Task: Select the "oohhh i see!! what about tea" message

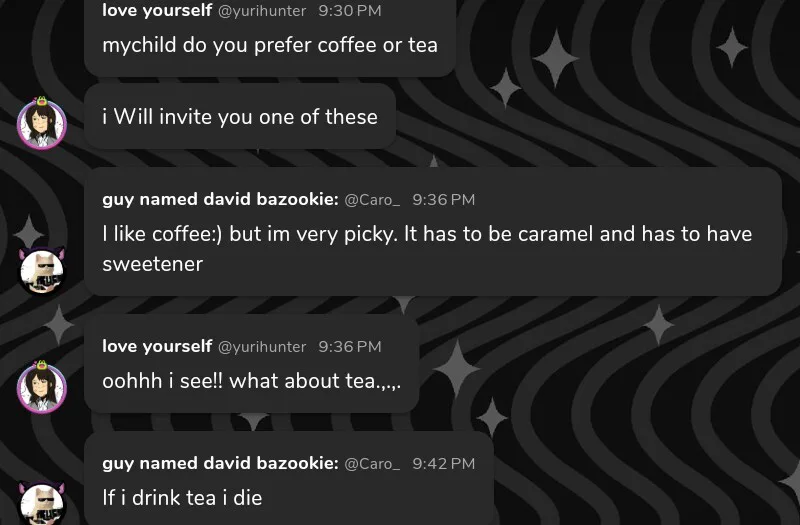Action: (x=252, y=381)
